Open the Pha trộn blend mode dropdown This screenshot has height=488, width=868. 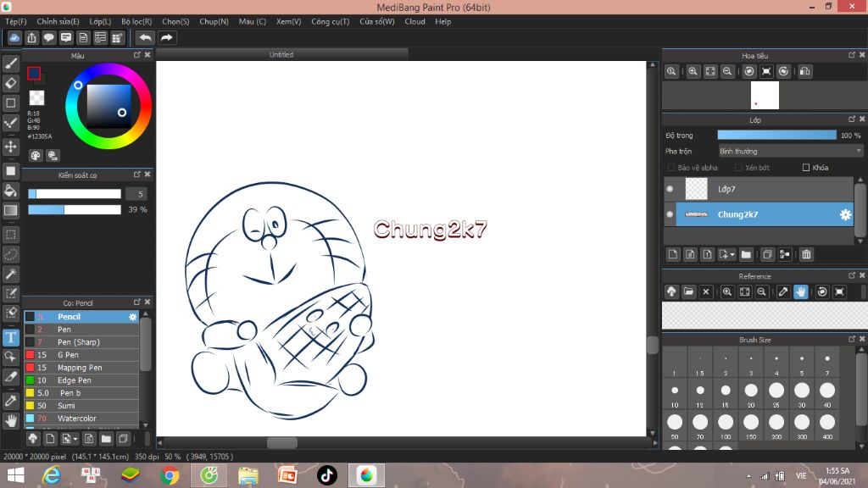pos(791,151)
